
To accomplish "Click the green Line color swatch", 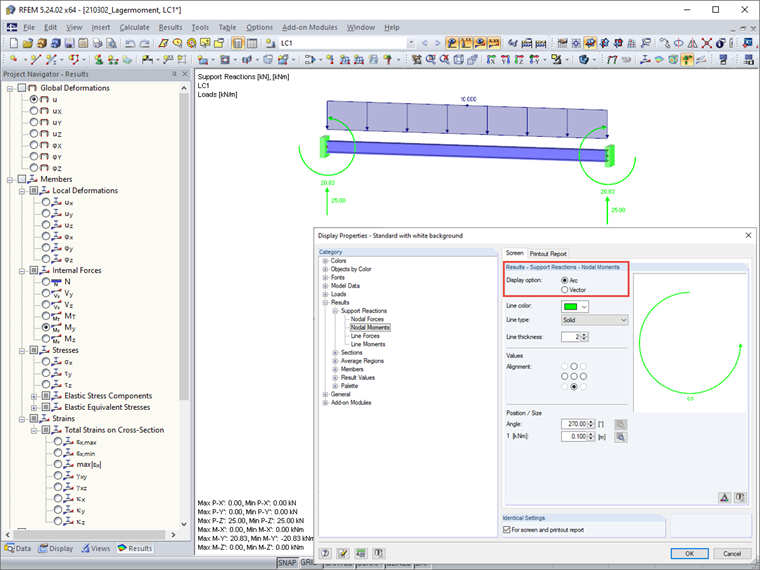I will 570,306.
